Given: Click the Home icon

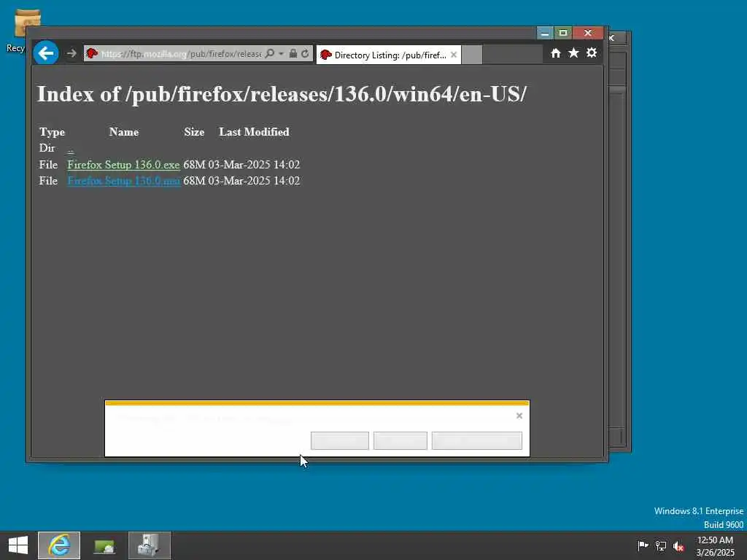Looking at the screenshot, I should coord(555,52).
